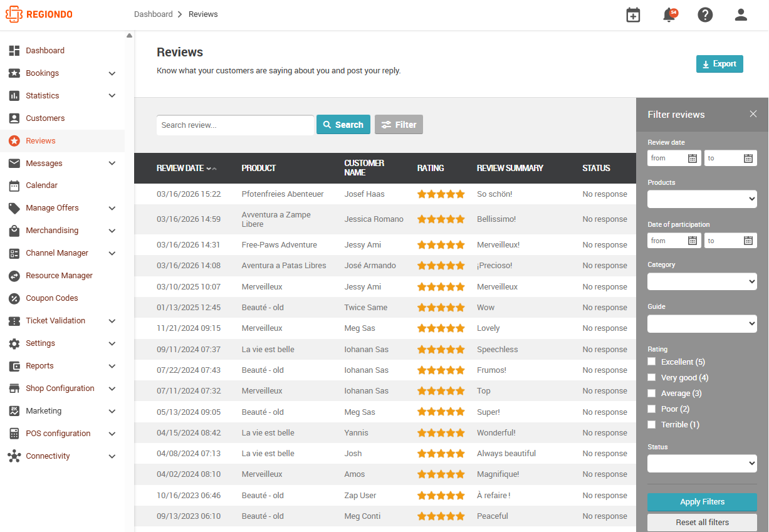Expand the Manage Offers chevron
The height and width of the screenshot is (532, 769).
click(x=112, y=208)
